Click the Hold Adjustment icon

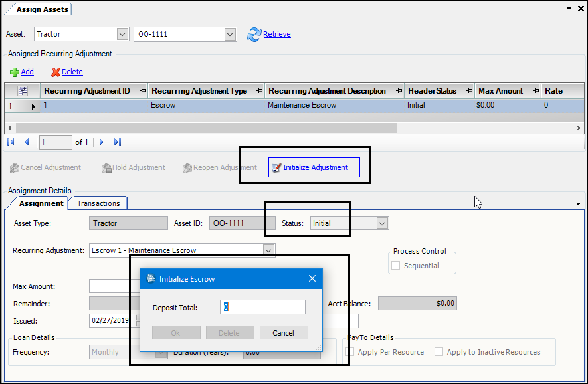pyautogui.click(x=106, y=168)
